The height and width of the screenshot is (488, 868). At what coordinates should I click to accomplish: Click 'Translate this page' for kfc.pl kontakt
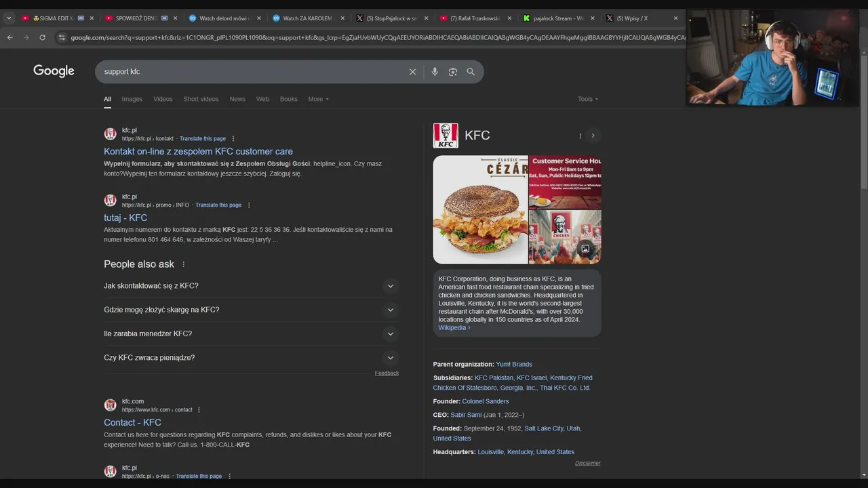point(203,139)
